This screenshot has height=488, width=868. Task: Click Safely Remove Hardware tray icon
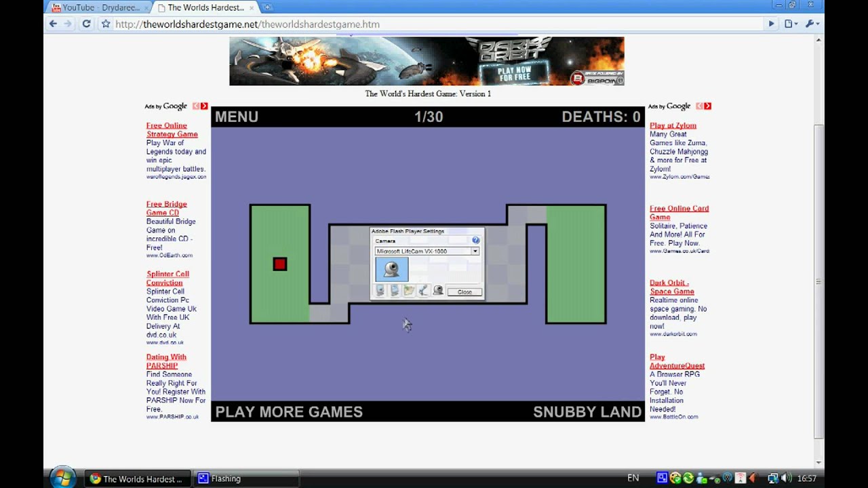(x=715, y=478)
